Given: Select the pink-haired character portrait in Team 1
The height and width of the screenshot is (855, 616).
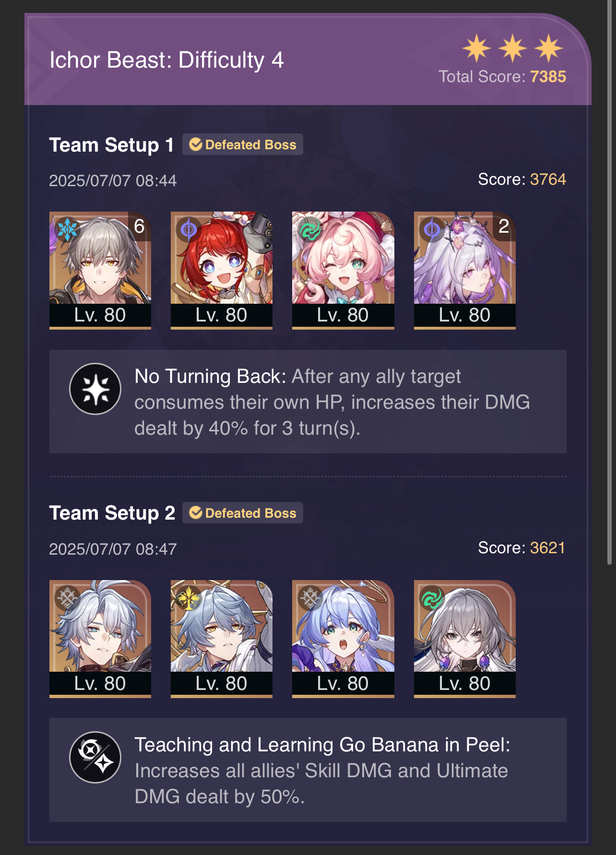Looking at the screenshot, I should click(x=343, y=270).
